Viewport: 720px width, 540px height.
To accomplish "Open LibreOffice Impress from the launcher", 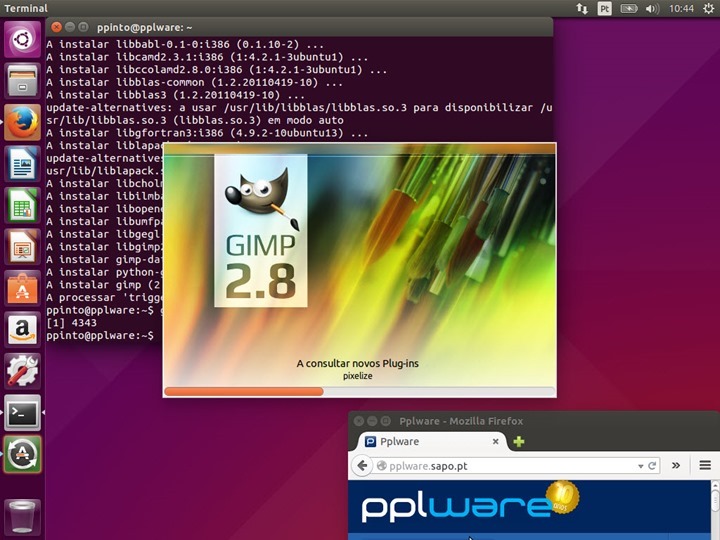I will coord(22,247).
